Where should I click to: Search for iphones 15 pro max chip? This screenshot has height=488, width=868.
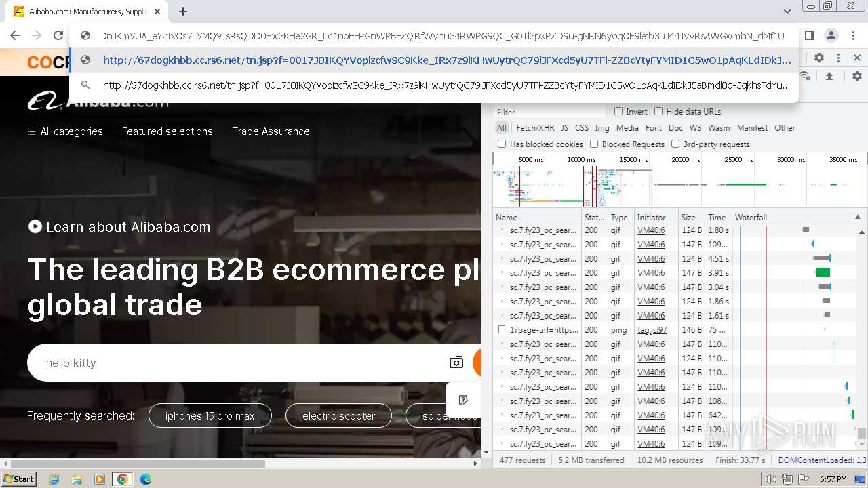click(210, 416)
